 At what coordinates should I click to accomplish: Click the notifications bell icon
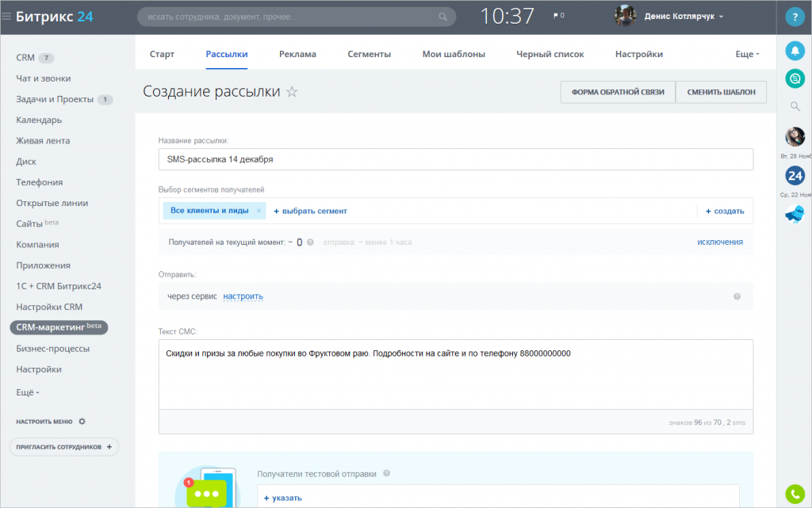[795, 51]
